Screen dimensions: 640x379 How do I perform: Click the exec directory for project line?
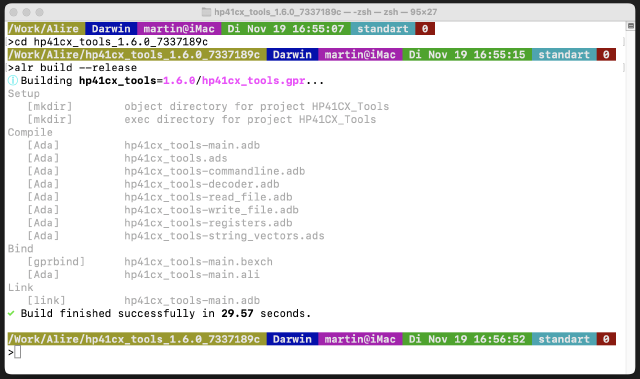(x=250, y=120)
